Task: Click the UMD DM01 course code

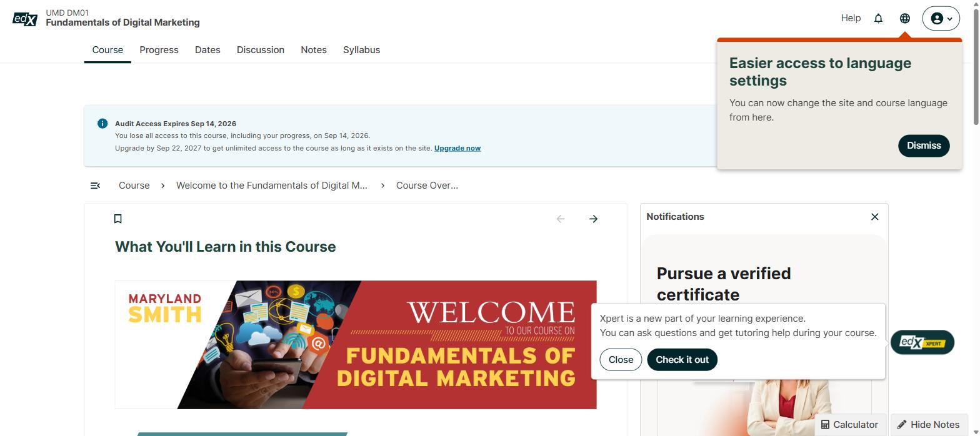Action: [67, 12]
